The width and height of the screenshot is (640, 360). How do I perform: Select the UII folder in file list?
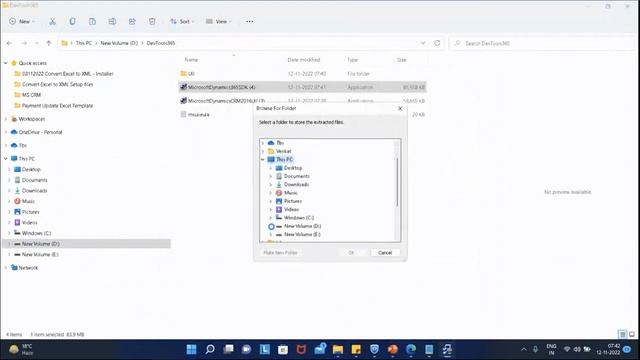click(x=302, y=73)
